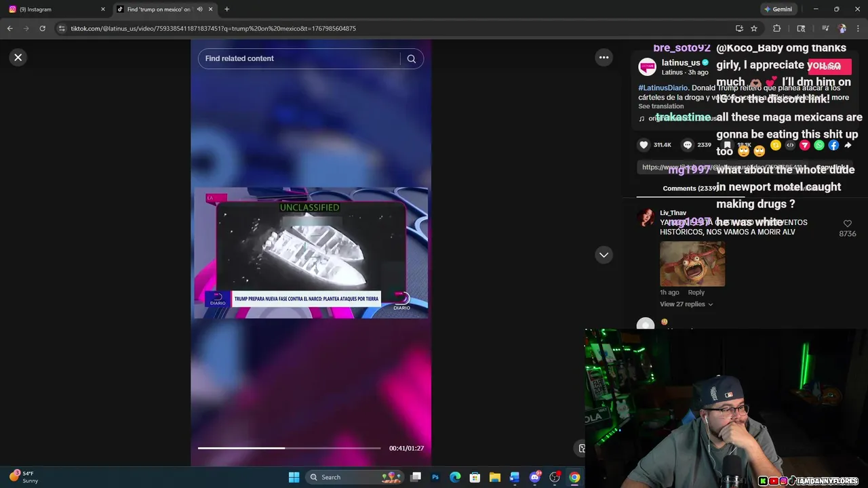Open the GIF image in Liv_Tlnav's comment
This screenshot has width=868, height=488.
(692, 264)
